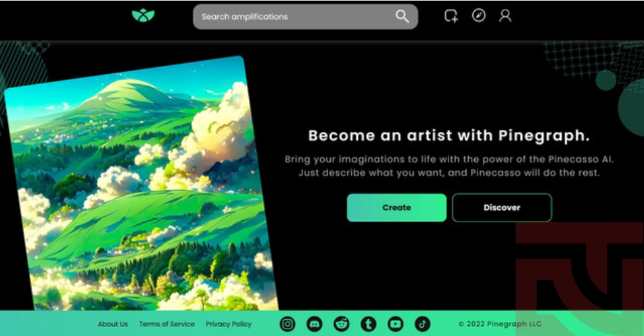
Task: Click the Discover button
Action: click(502, 208)
